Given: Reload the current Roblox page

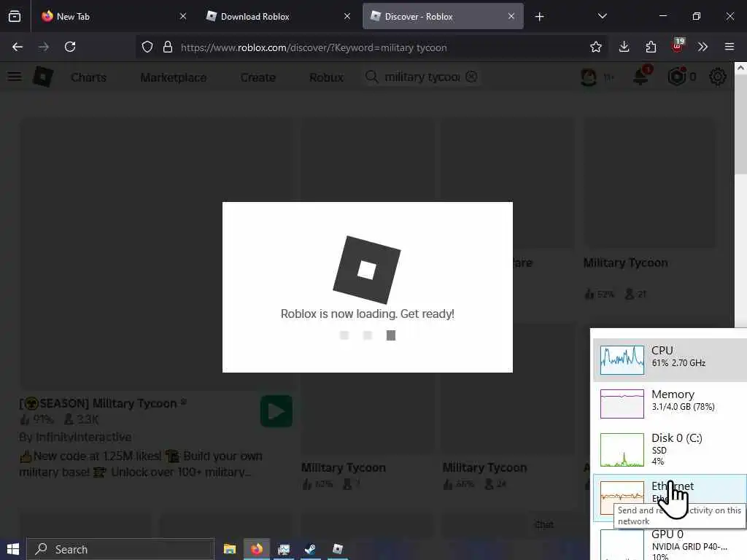Looking at the screenshot, I should pyautogui.click(x=70, y=47).
